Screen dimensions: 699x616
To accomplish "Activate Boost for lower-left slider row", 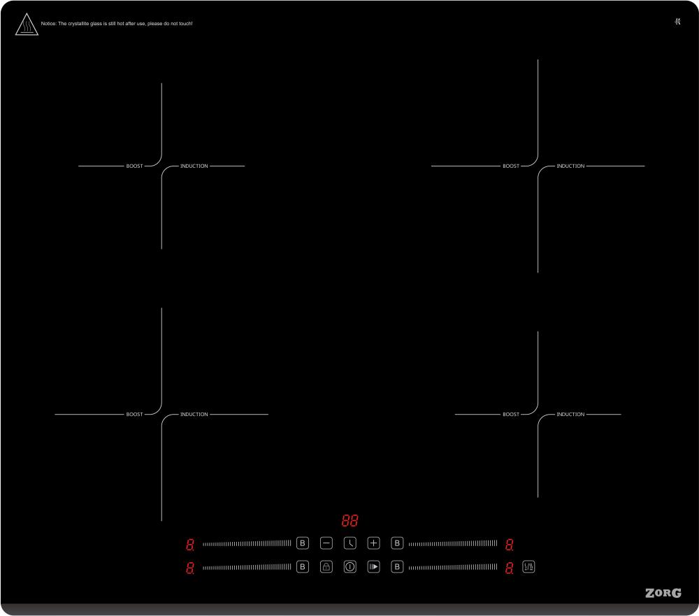I will (x=303, y=567).
